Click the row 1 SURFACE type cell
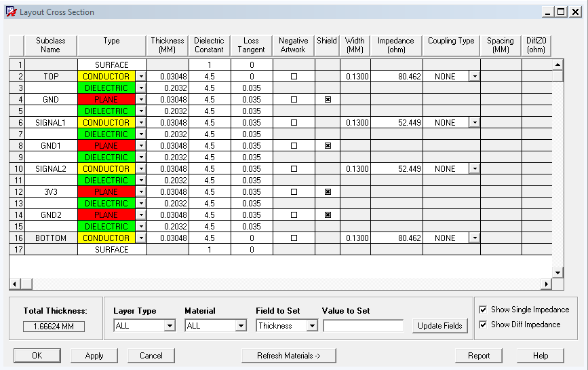This screenshot has height=370, width=588. pyautogui.click(x=112, y=65)
